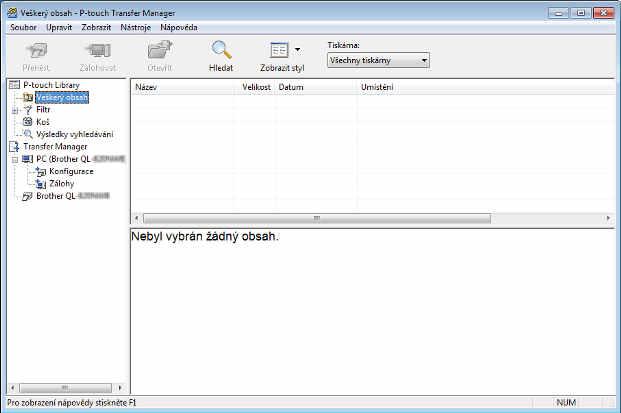
Task: Select PC (Brother QL) tree item
Action: coord(80,159)
